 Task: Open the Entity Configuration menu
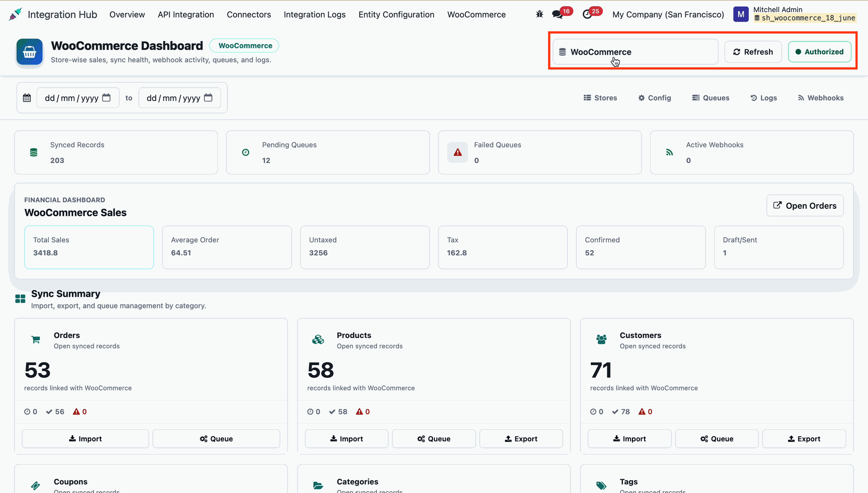pos(396,14)
